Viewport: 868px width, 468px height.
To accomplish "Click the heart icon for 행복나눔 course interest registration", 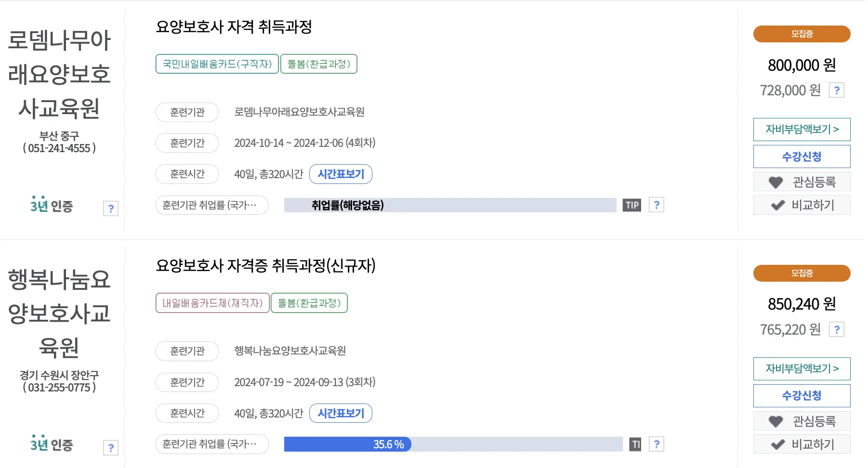I will [776, 421].
